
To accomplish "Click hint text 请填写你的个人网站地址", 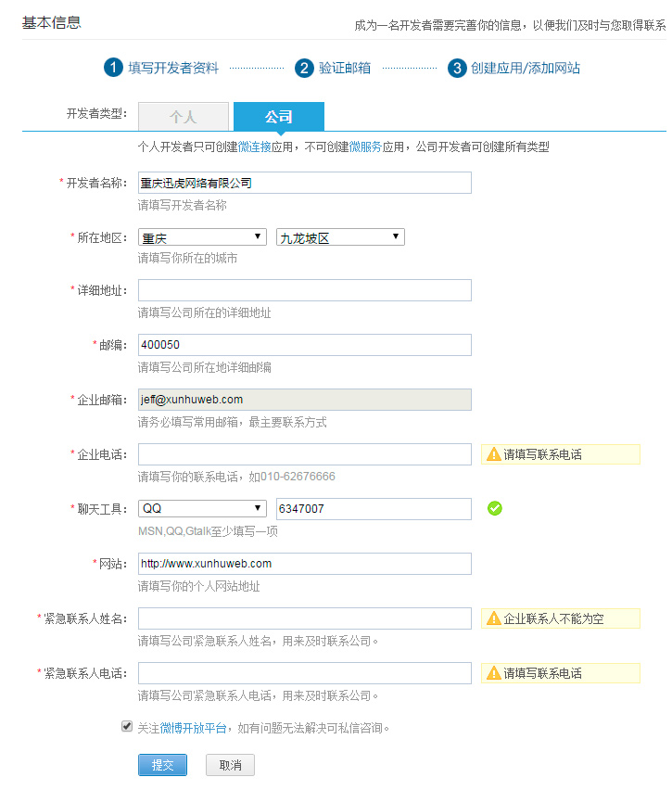I will (199, 586).
